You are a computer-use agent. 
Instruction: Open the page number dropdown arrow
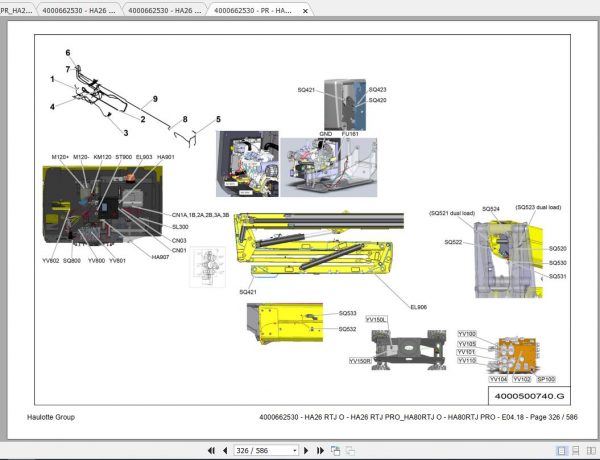(295, 450)
